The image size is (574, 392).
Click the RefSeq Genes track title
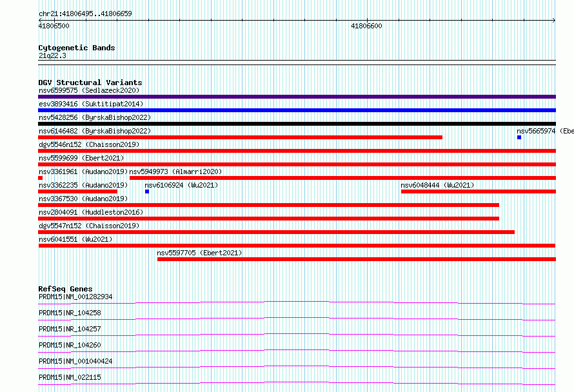coord(65,289)
